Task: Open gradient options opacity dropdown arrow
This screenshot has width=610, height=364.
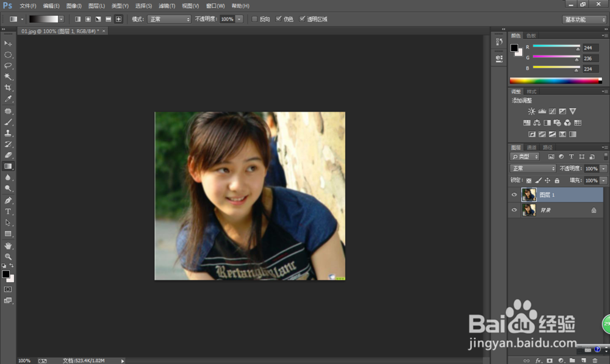Action: click(x=239, y=19)
